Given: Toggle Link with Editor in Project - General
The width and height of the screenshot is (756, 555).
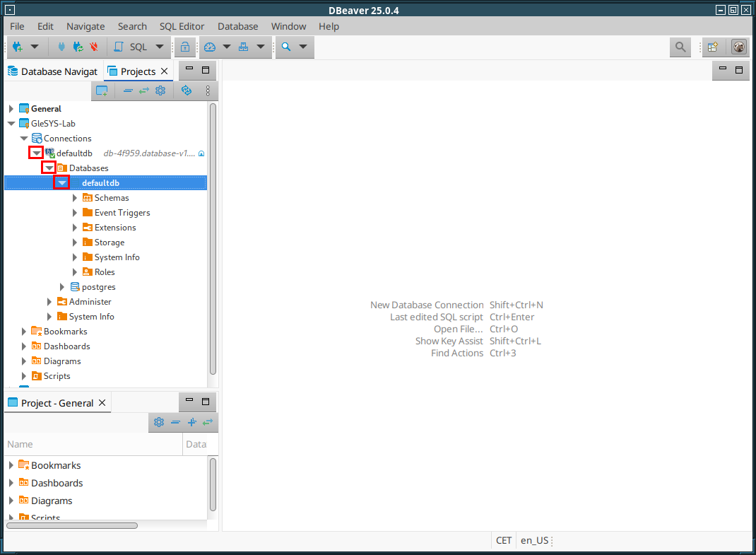Looking at the screenshot, I should pos(208,423).
